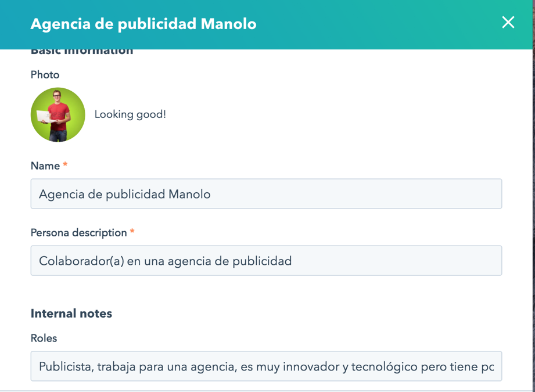The width and height of the screenshot is (535, 392).
Task: Click the Name field label
Action: tap(45, 166)
